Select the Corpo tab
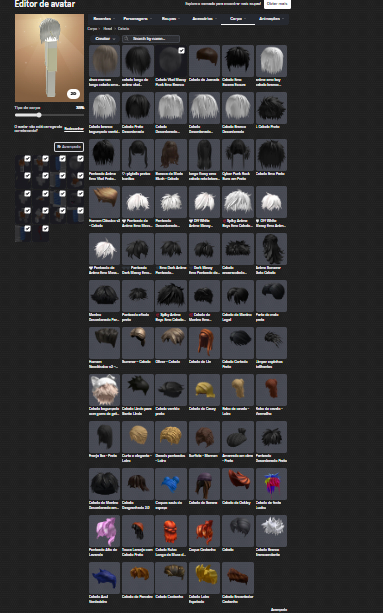Screen dimensions: 383x613 (x=238, y=19)
